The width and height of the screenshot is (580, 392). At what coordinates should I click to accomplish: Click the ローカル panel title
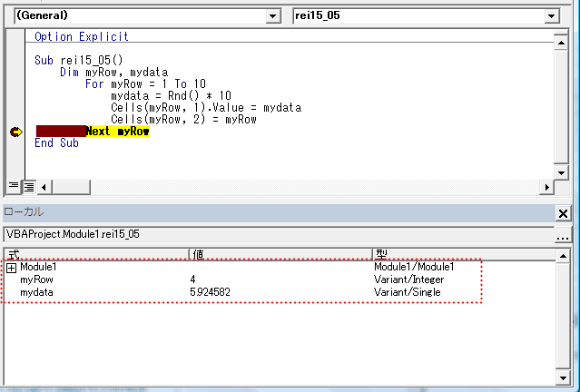click(x=24, y=212)
